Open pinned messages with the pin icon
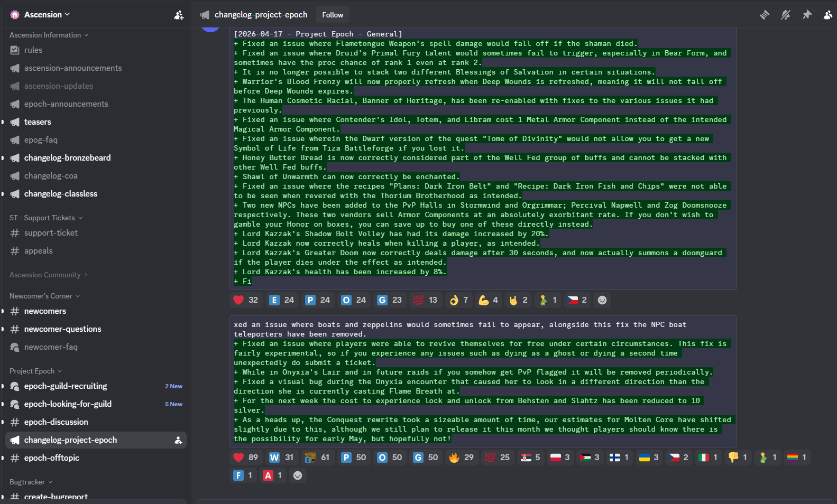 pos(807,15)
